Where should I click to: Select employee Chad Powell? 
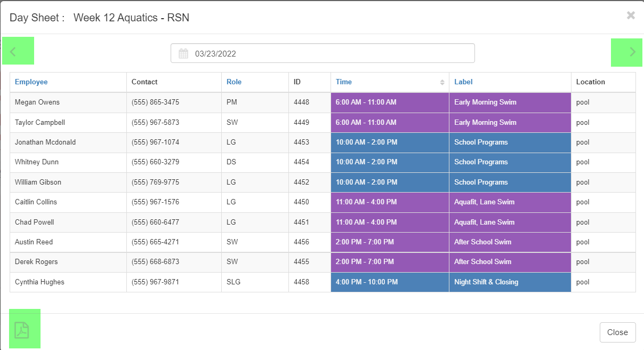pos(34,222)
